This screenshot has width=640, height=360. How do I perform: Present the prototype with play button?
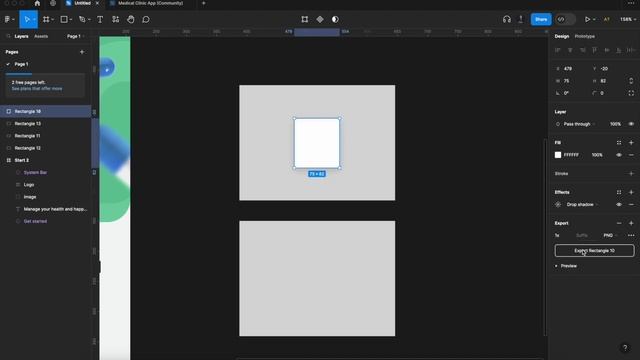coord(587,19)
